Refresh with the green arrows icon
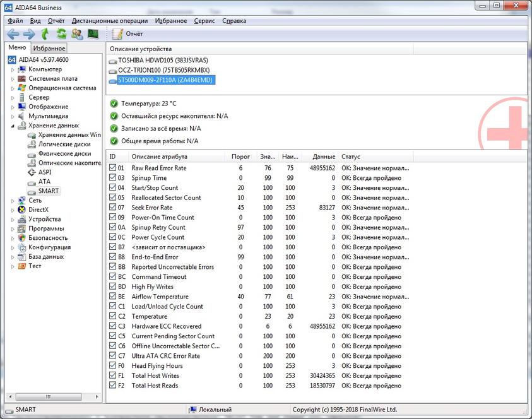 tap(61, 33)
